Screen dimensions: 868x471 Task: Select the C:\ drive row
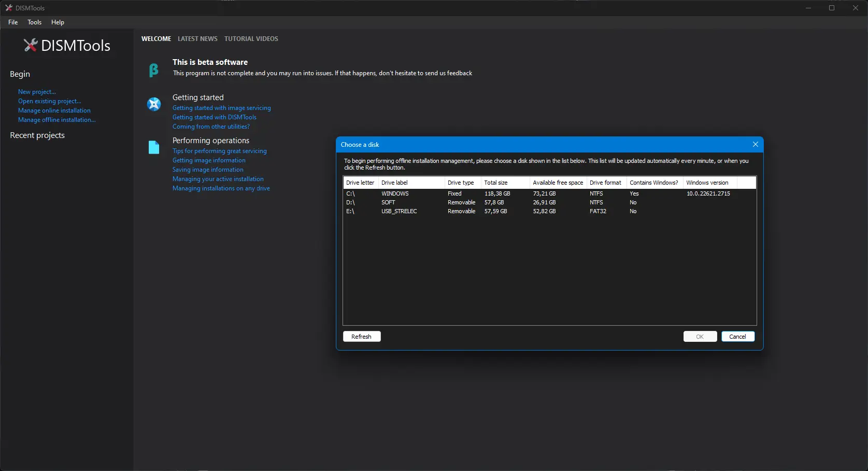pos(549,193)
